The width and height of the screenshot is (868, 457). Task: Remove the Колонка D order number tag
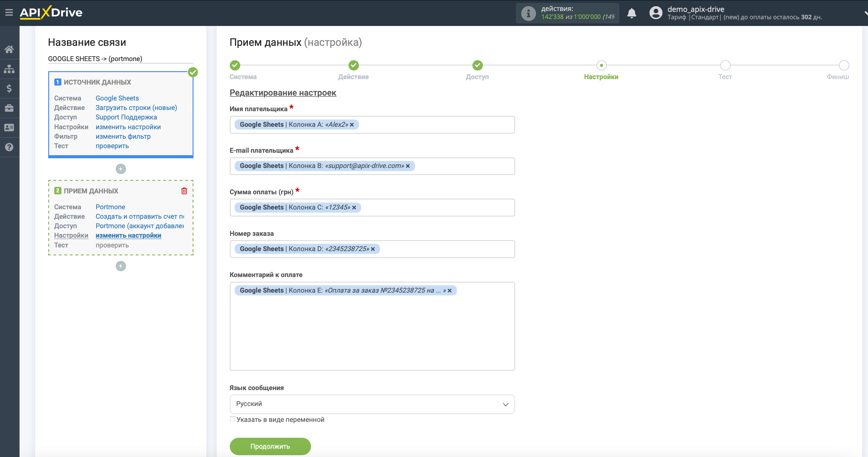tap(373, 249)
